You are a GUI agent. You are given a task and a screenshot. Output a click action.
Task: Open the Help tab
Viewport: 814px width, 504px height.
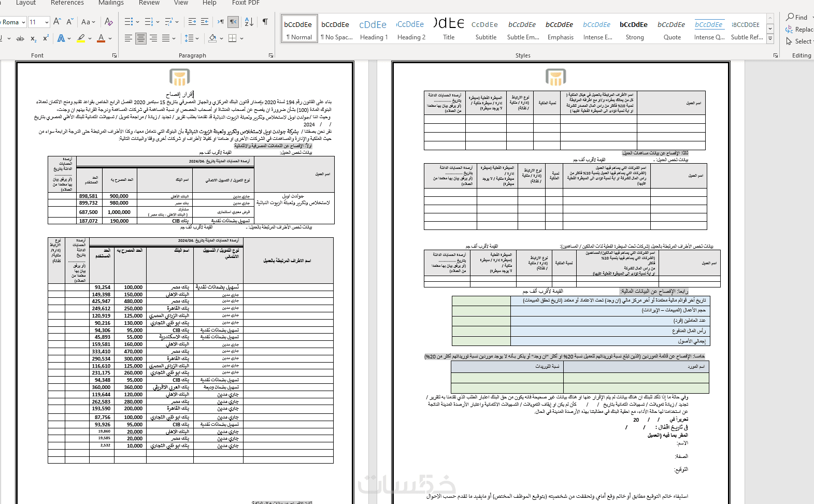coord(209,3)
